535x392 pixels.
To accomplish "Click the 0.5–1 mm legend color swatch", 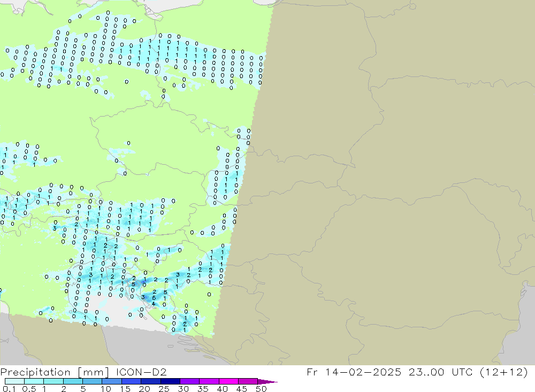I will coord(34,381).
